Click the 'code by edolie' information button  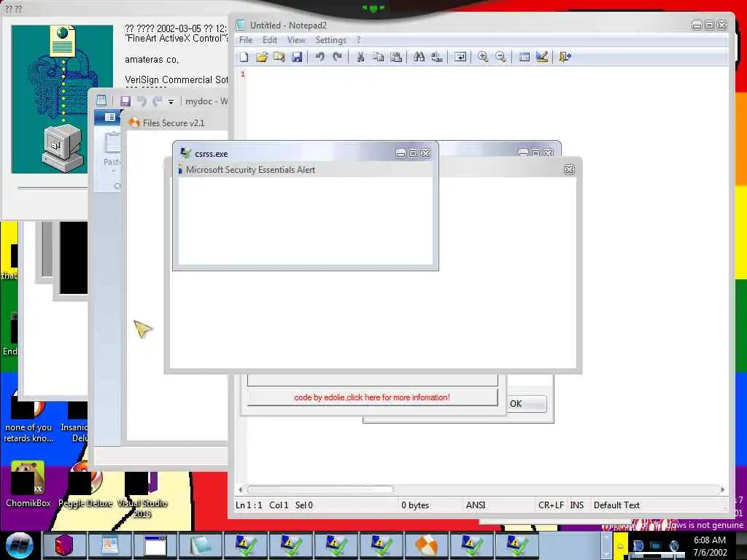click(372, 397)
